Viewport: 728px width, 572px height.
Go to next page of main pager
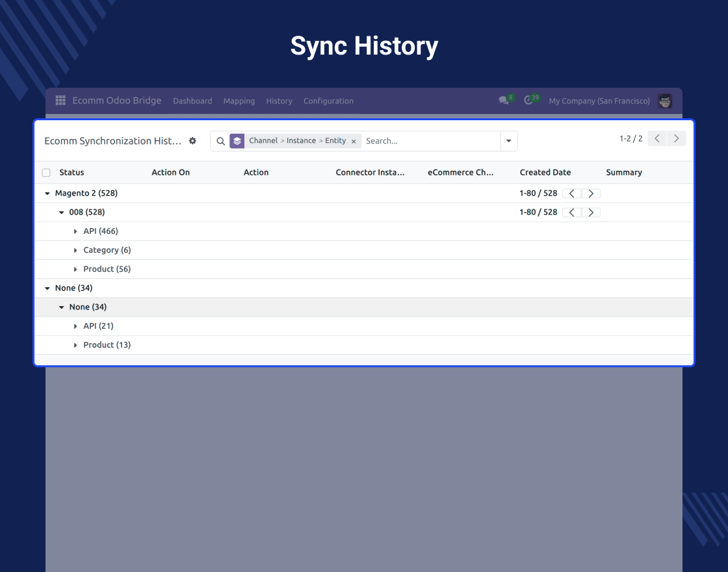[677, 138]
